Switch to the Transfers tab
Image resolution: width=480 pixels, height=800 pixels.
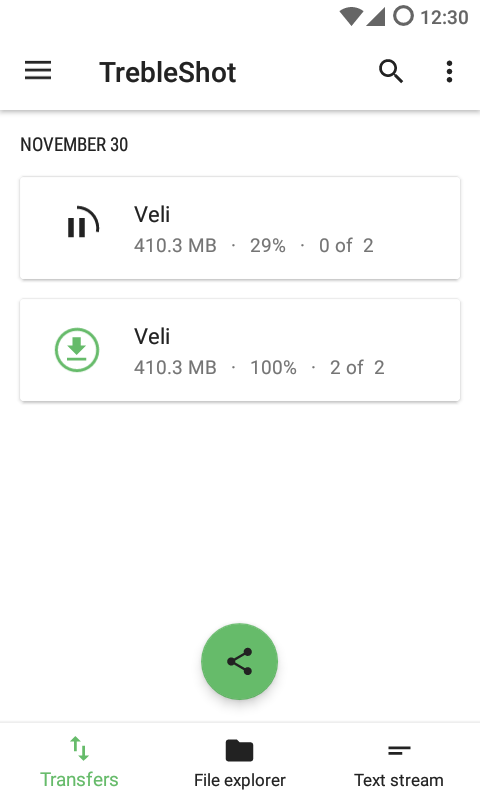80,762
